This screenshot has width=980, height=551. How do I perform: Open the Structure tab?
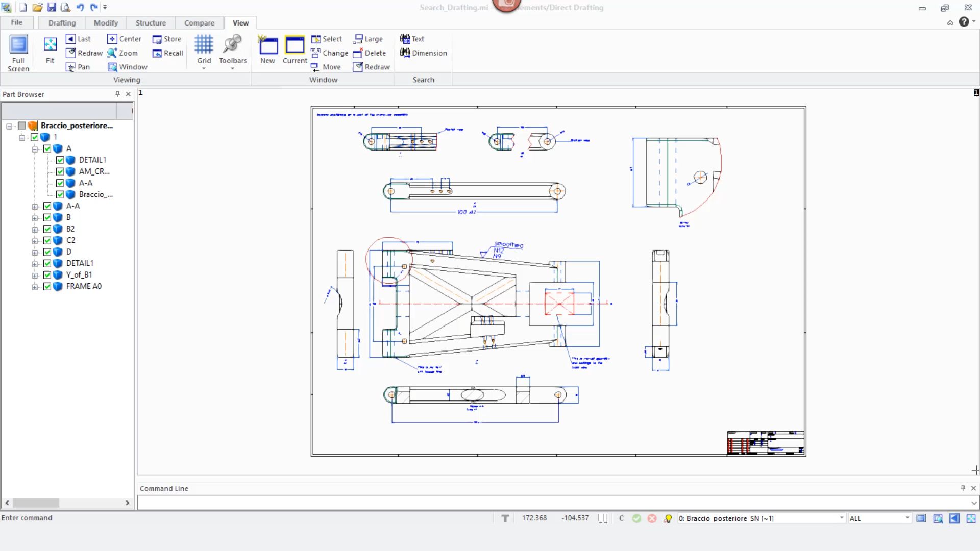[x=151, y=23]
